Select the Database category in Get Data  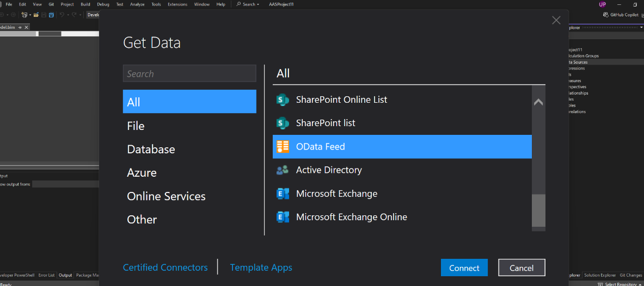(x=189, y=149)
